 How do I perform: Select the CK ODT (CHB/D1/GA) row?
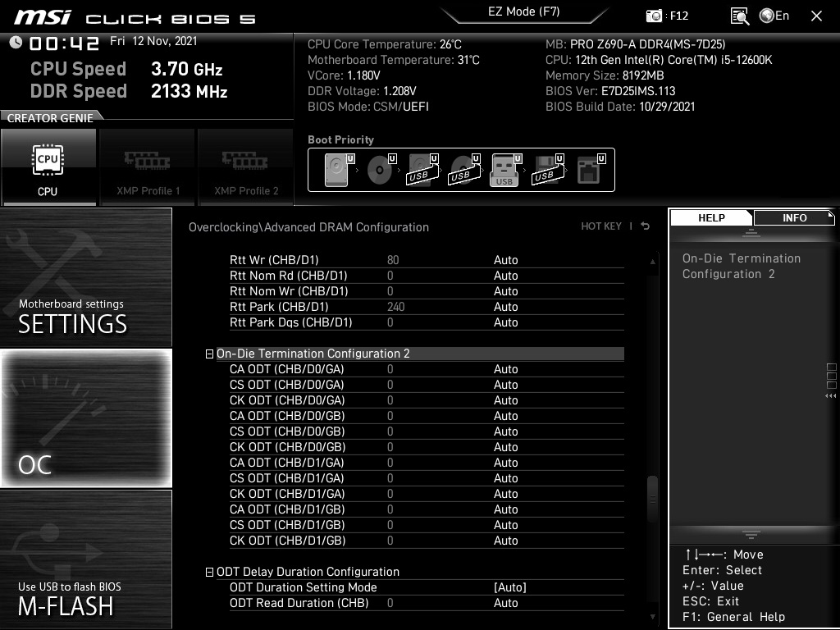[427, 493]
